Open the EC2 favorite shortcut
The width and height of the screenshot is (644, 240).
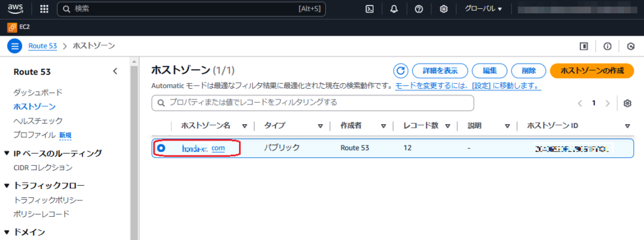point(19,27)
